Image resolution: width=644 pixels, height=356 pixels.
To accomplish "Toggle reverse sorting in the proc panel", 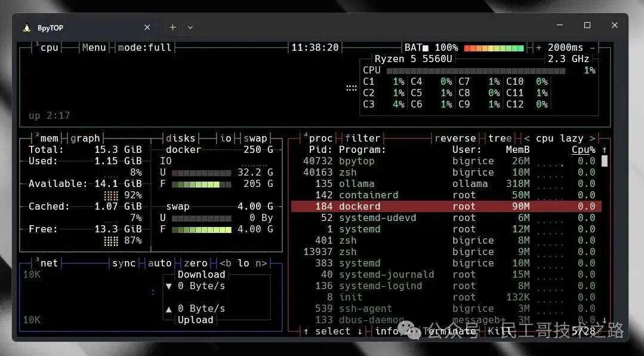I will (x=455, y=139).
